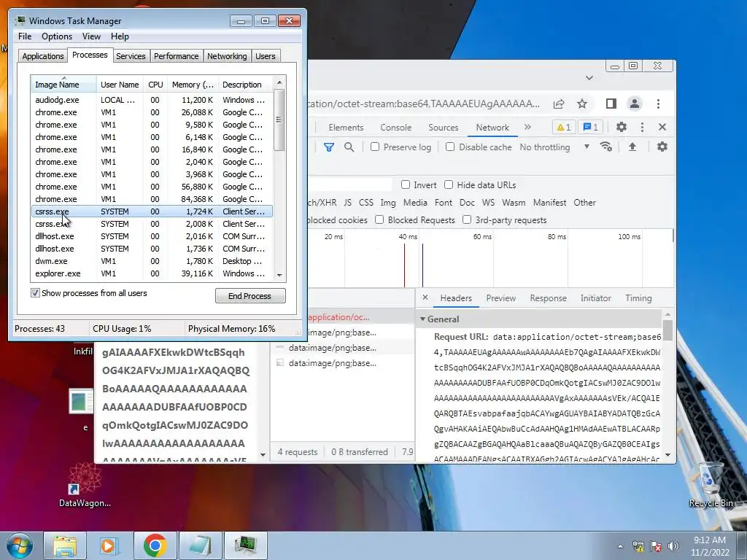Show hidden tray icons arrow
This screenshot has height=560, width=747.
coord(620,546)
